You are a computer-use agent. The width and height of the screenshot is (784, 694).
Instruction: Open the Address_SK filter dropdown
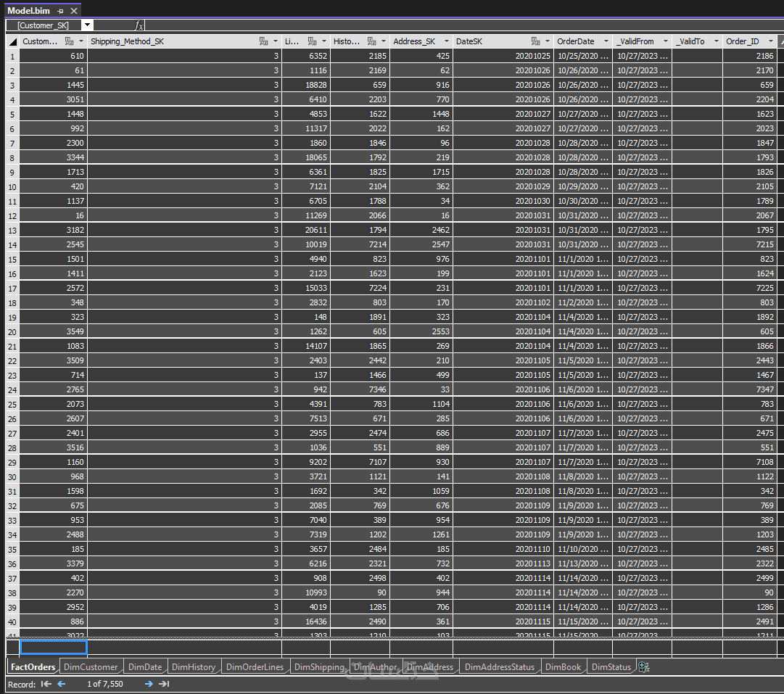tap(447, 41)
